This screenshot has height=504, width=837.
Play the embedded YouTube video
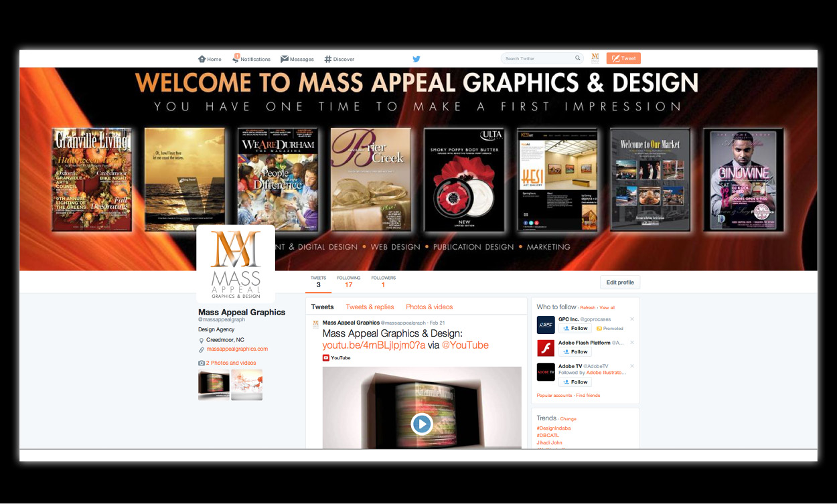(421, 424)
